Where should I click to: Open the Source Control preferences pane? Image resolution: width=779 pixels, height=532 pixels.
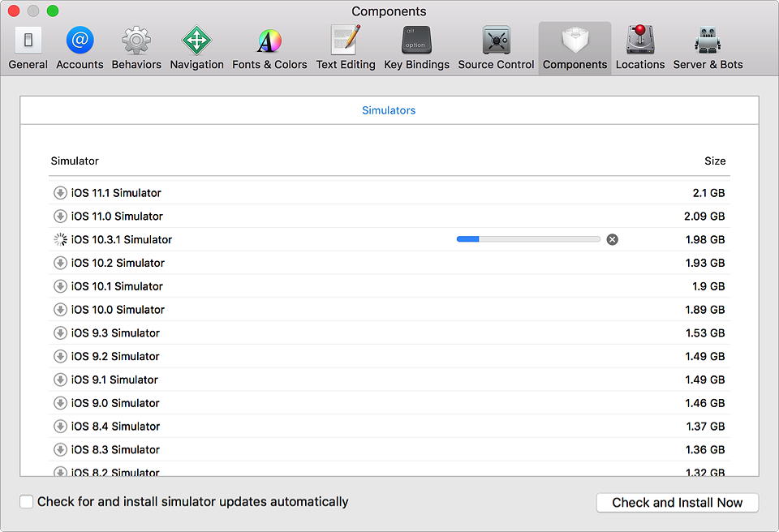[x=496, y=48]
